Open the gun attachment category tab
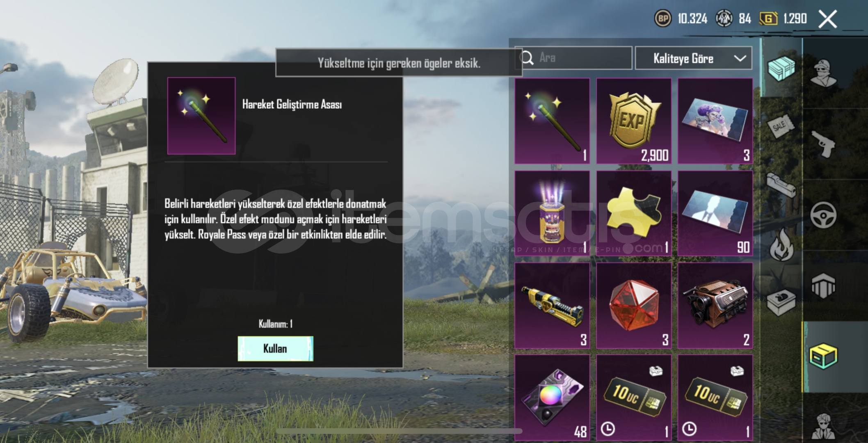868x443 pixels. pos(781,185)
